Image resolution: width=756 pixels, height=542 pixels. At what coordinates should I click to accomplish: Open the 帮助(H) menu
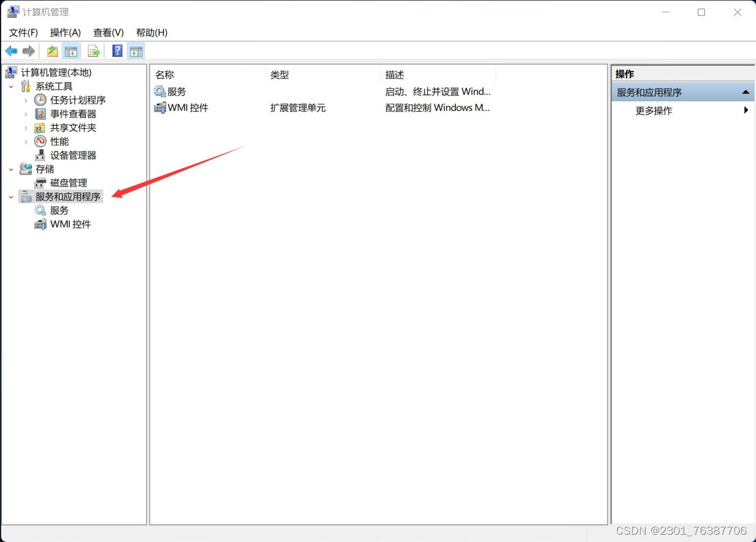tap(152, 32)
